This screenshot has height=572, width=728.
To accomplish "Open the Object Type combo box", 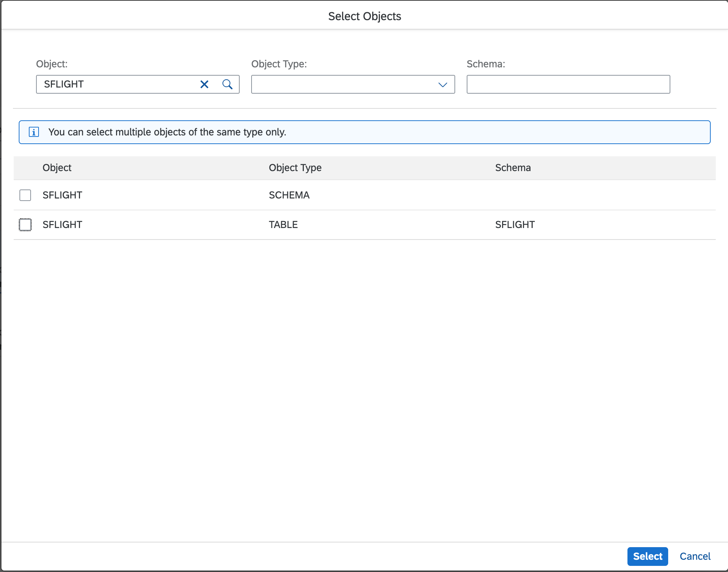I will 342,84.
